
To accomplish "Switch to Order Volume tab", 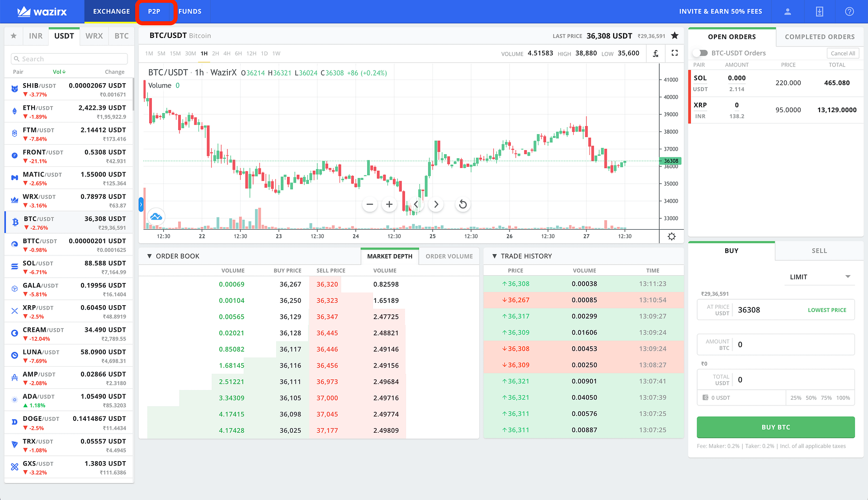I will coord(449,256).
